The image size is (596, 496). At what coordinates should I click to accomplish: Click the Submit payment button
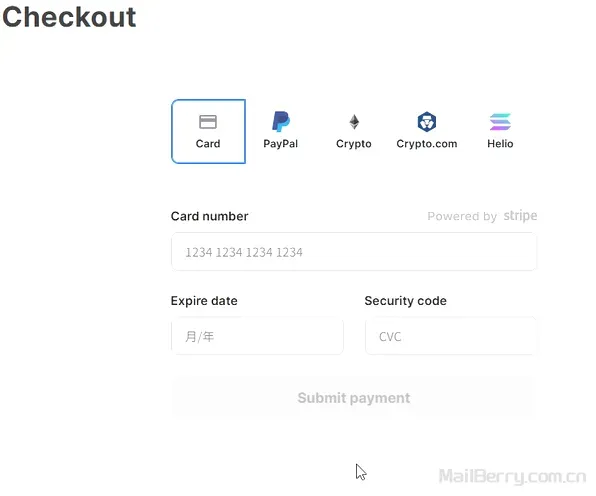pos(354,398)
